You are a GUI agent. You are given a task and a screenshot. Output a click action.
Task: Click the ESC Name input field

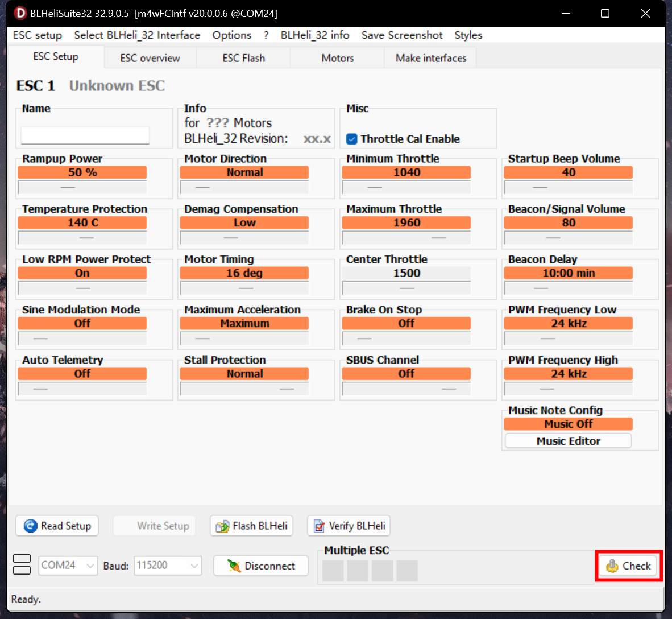tap(85, 135)
